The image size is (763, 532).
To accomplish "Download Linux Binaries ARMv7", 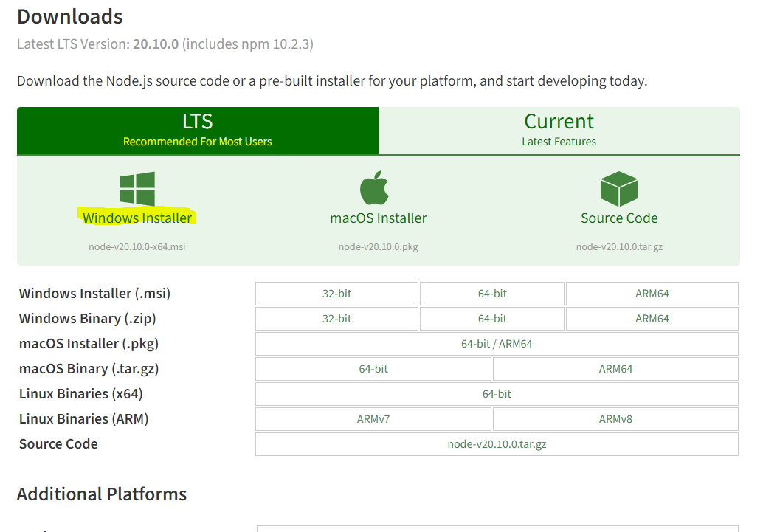I will point(373,419).
